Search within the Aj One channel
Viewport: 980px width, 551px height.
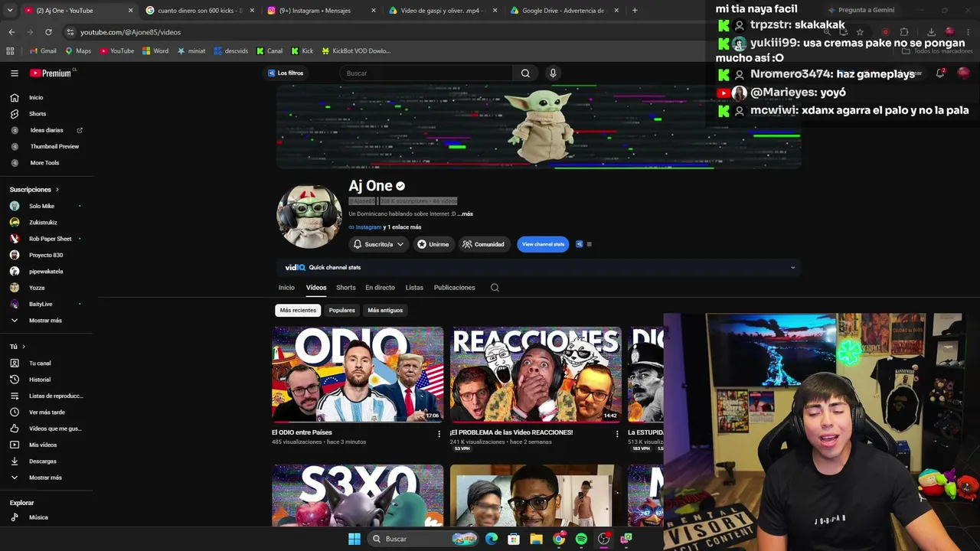pyautogui.click(x=495, y=288)
